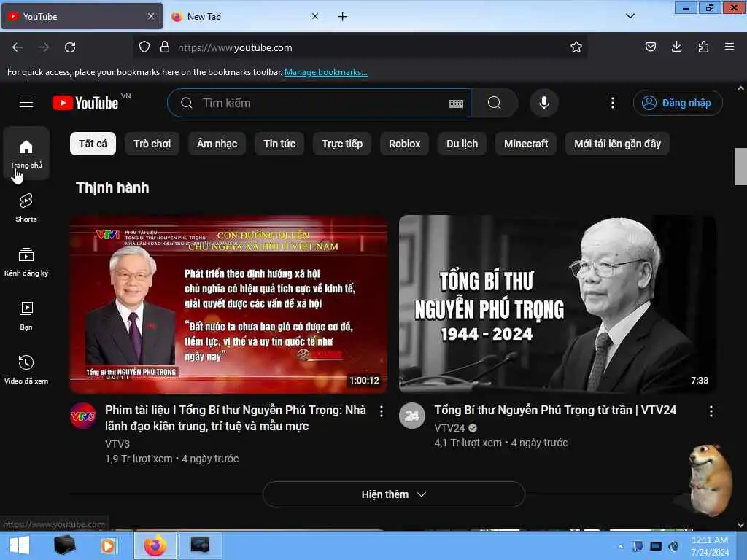This screenshot has height=560, width=747.
Task: Click the VTV3 channel avatar
Action: (83, 416)
